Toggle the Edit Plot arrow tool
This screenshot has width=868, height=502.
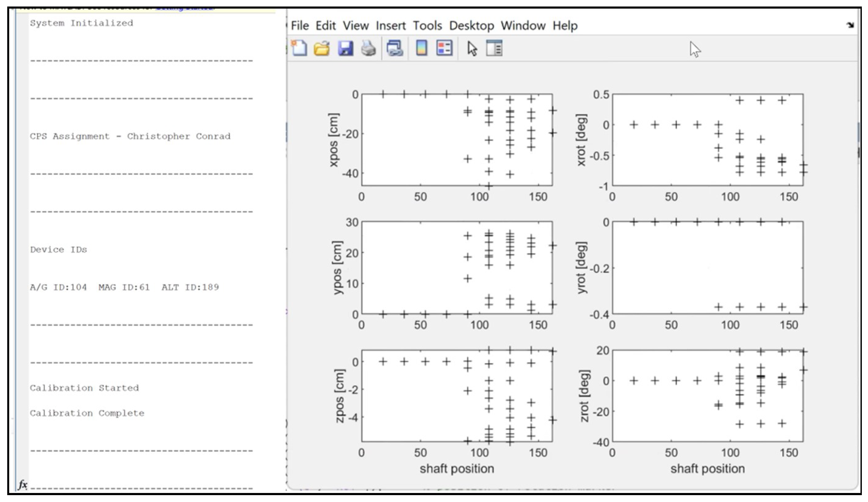pyautogui.click(x=472, y=48)
